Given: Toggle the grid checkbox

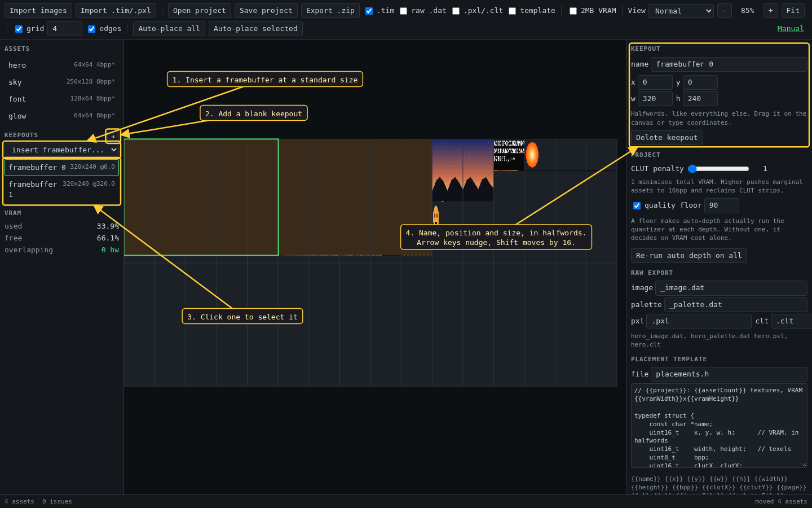Looking at the screenshot, I should 19,29.
